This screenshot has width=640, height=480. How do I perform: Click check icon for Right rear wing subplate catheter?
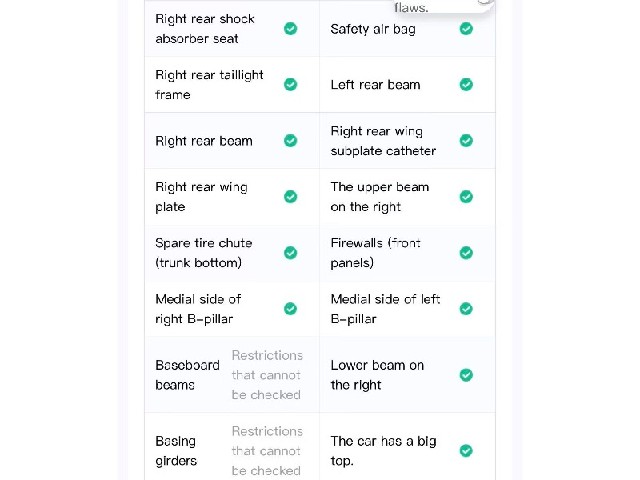click(466, 140)
